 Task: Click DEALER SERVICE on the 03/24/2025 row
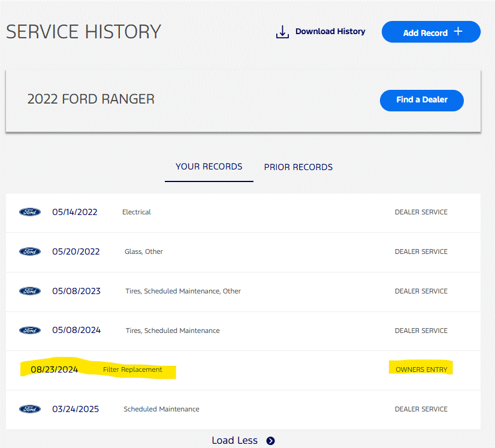point(421,409)
